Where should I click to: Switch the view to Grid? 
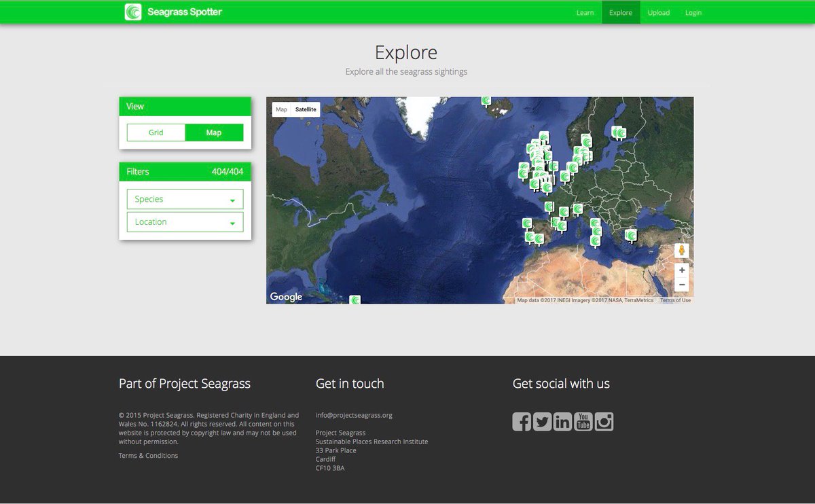pos(156,132)
